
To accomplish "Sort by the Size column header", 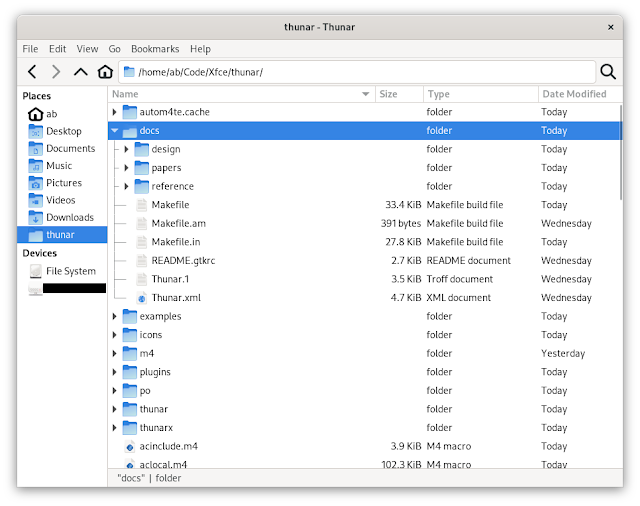I will click(x=400, y=94).
